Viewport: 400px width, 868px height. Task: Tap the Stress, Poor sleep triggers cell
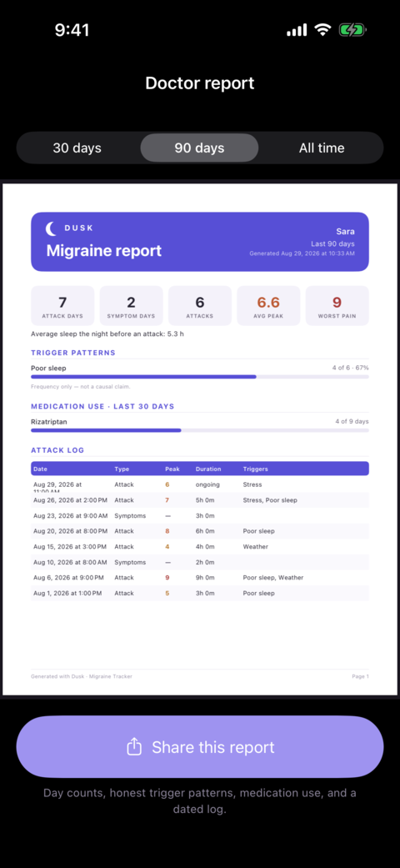[270, 500]
